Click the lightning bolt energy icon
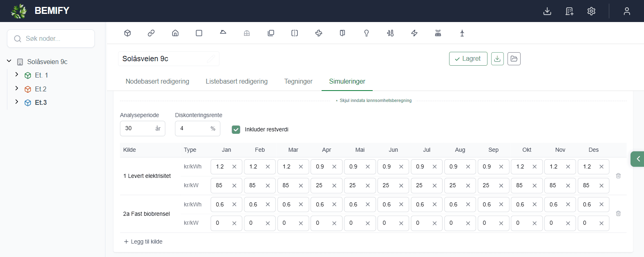The height and width of the screenshot is (257, 644). pos(414,33)
